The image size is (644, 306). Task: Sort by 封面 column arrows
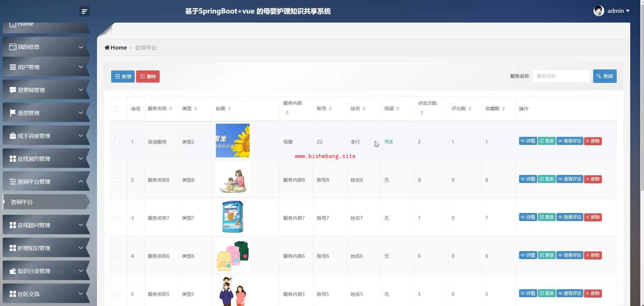[229, 109]
